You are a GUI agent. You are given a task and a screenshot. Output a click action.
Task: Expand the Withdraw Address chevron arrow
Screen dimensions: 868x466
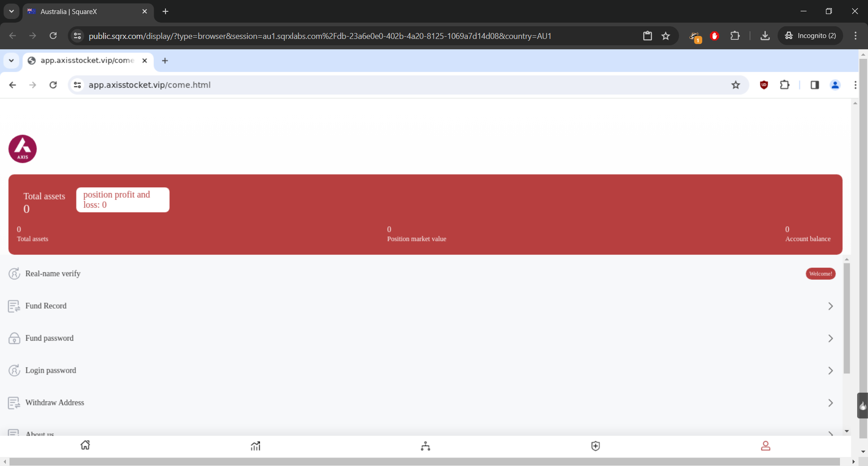click(x=830, y=403)
